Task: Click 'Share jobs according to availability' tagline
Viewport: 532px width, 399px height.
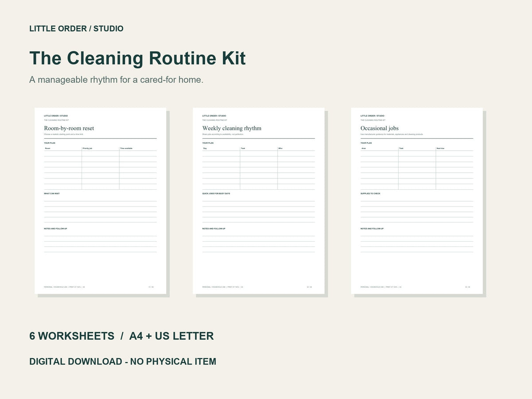Action: tap(223, 134)
